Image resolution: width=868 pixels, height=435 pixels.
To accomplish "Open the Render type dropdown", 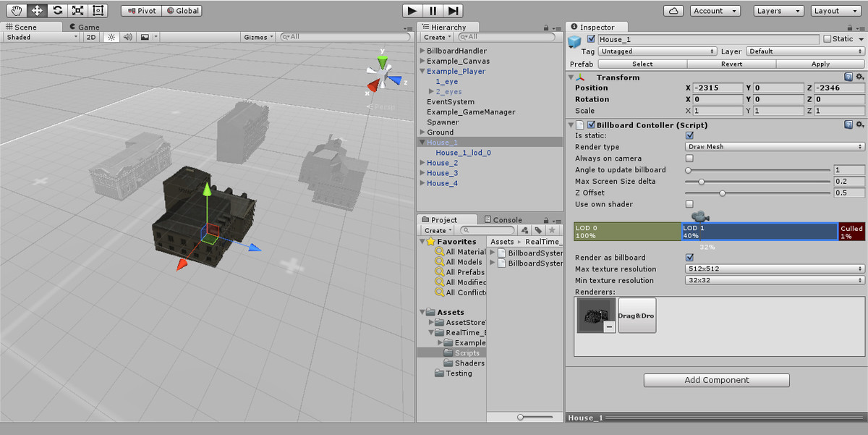I will coord(773,147).
